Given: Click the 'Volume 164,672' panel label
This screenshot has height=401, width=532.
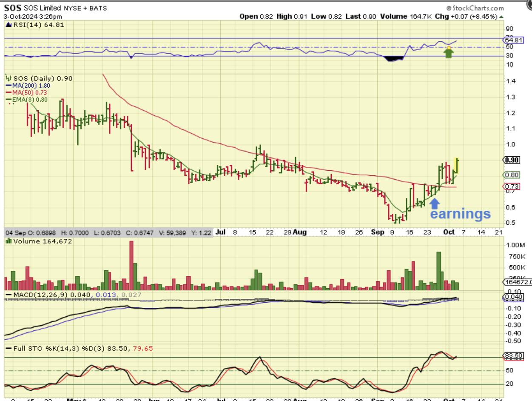Looking at the screenshot, I should coord(42,241).
